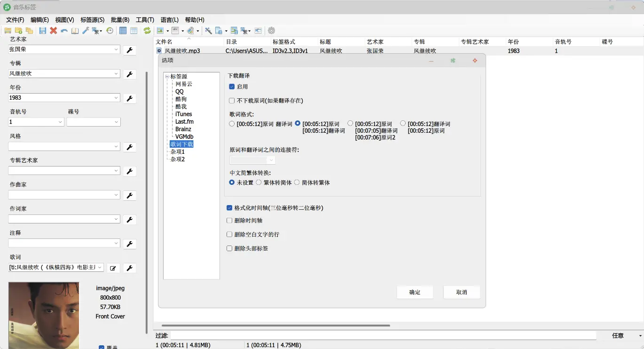Viewport: 644px width, 349px height.
Task: Toggle 格式化时间轴 checkbox
Action: click(x=229, y=208)
